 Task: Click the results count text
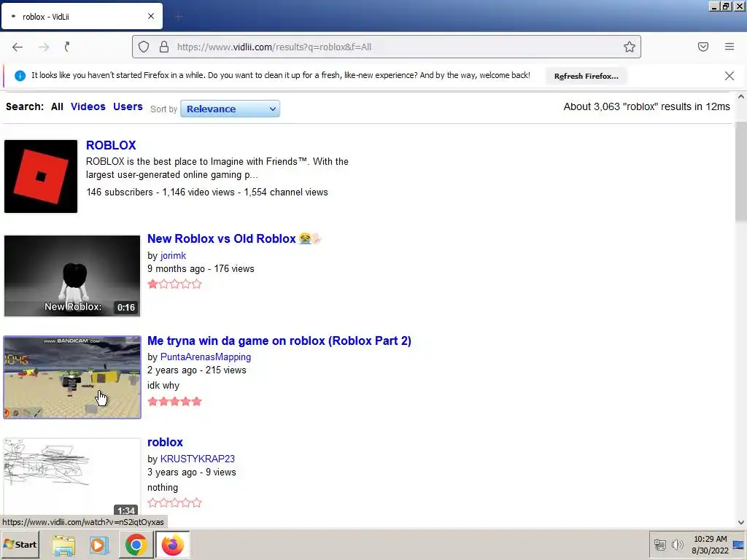click(x=646, y=106)
